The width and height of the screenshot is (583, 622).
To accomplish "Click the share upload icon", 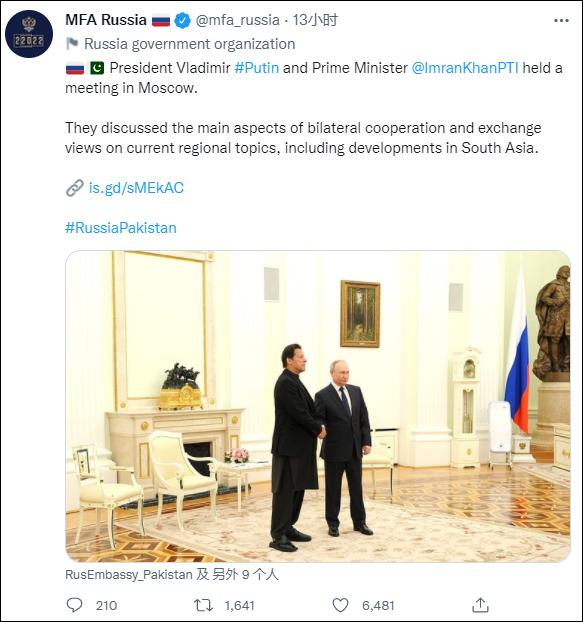I will [x=480, y=605].
